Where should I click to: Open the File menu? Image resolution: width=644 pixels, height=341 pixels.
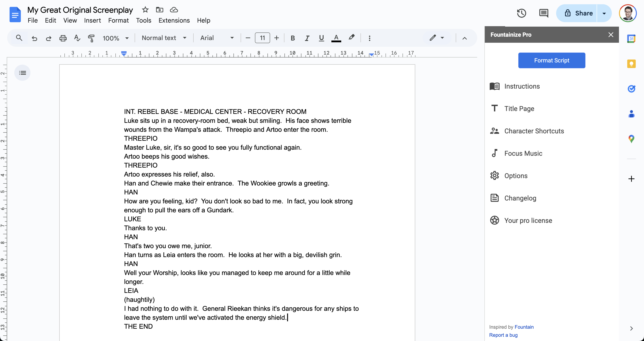point(32,21)
